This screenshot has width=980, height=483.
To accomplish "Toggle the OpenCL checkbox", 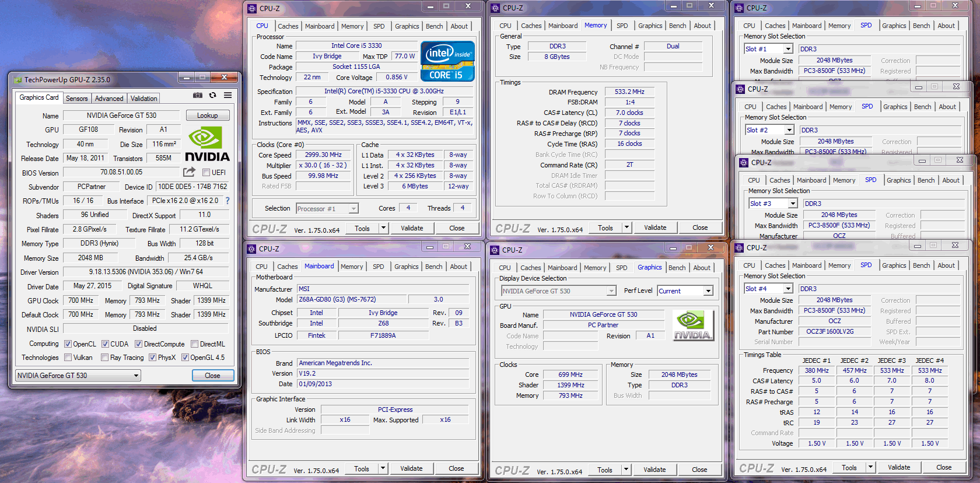I will point(68,344).
